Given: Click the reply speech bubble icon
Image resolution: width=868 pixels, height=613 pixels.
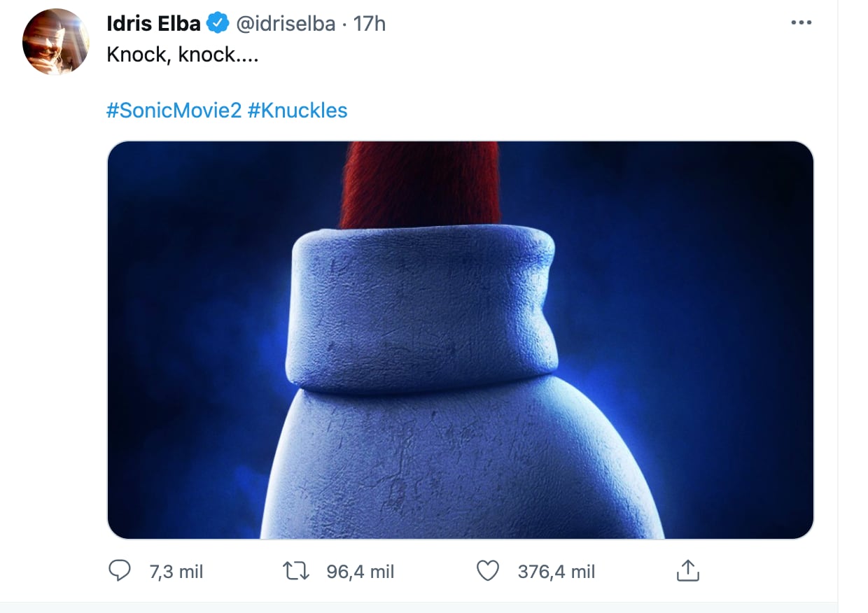Looking at the screenshot, I should coord(120,571).
